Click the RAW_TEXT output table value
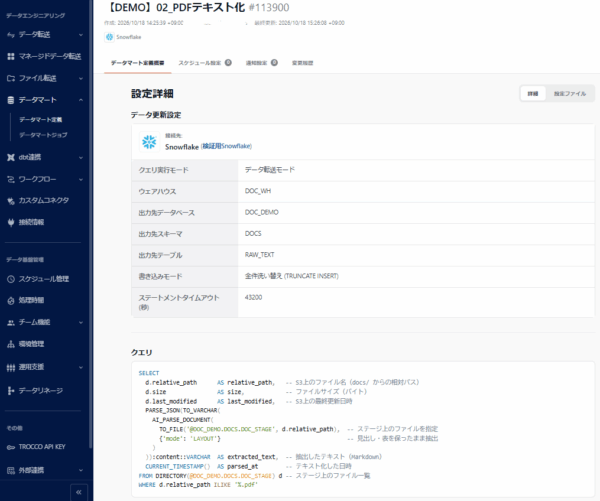 [x=259, y=255]
